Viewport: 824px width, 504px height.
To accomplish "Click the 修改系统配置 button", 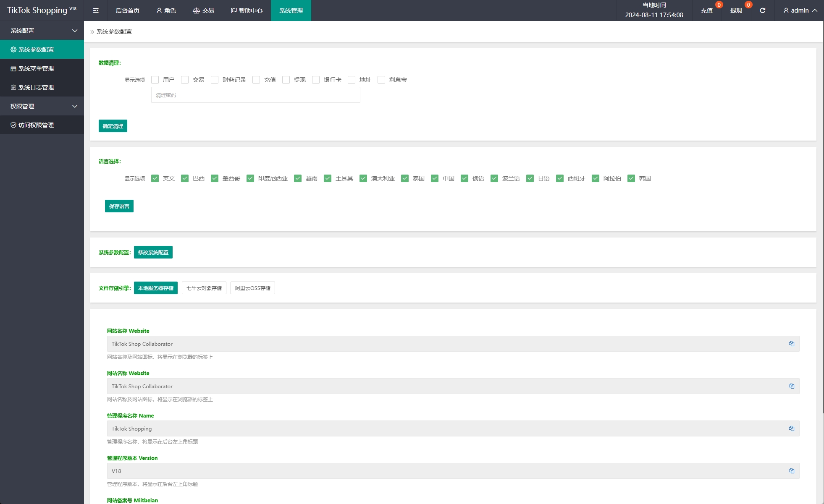I will pyautogui.click(x=153, y=252).
